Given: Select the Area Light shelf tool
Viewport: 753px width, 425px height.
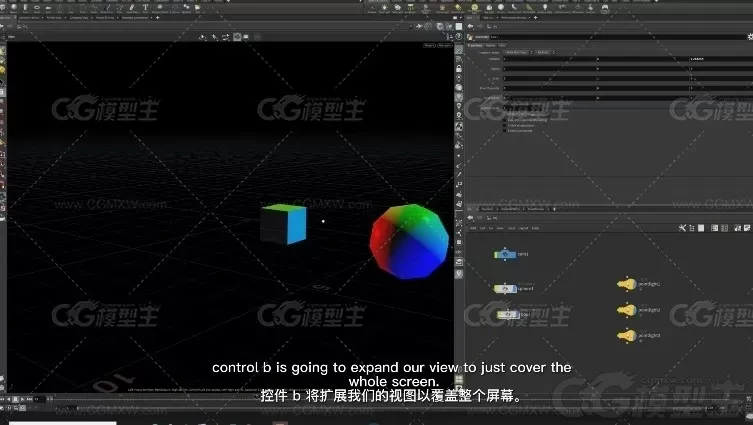Looking at the screenshot, I should point(410,7).
